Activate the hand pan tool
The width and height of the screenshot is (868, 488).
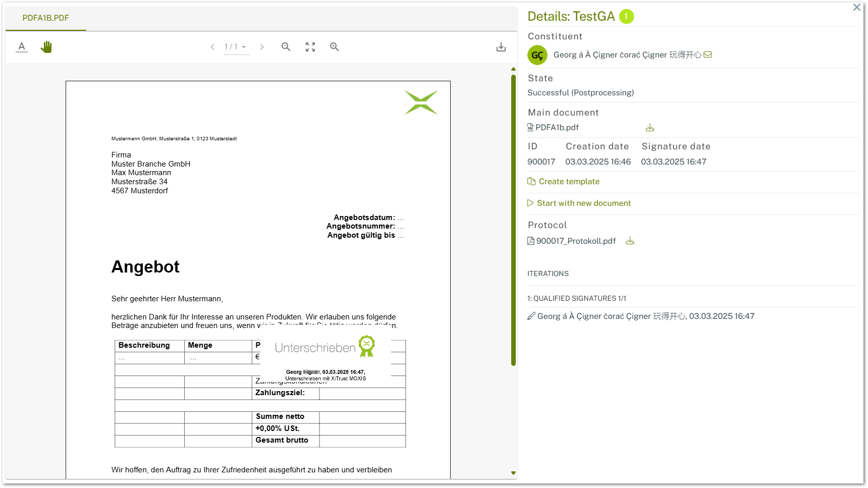click(46, 47)
